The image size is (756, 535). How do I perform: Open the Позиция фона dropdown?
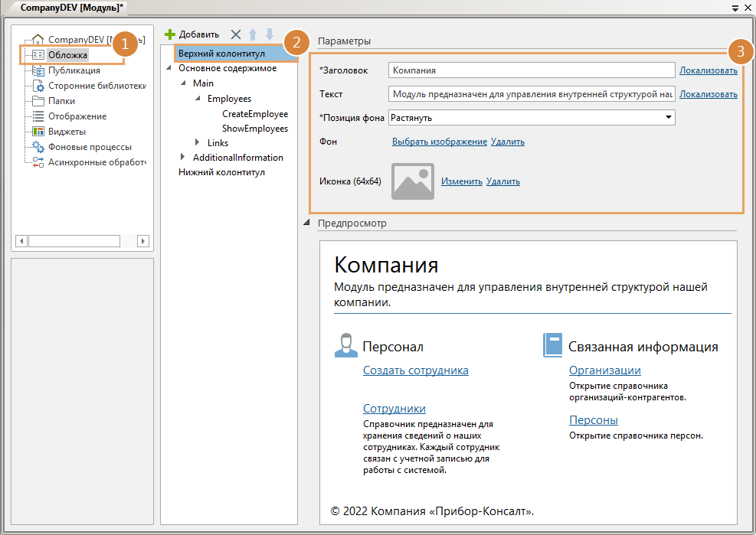pyautogui.click(x=669, y=118)
